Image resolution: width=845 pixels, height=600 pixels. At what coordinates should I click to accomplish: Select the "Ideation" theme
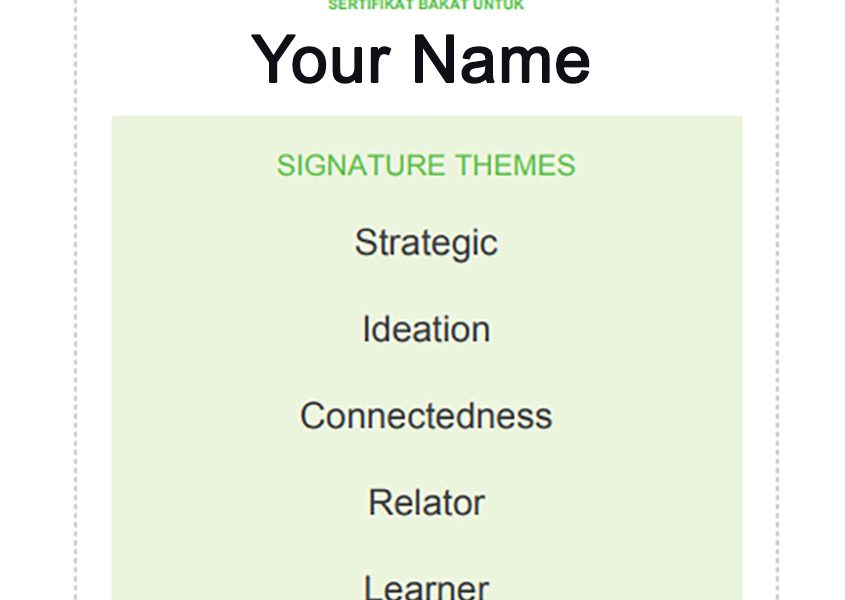coord(426,329)
